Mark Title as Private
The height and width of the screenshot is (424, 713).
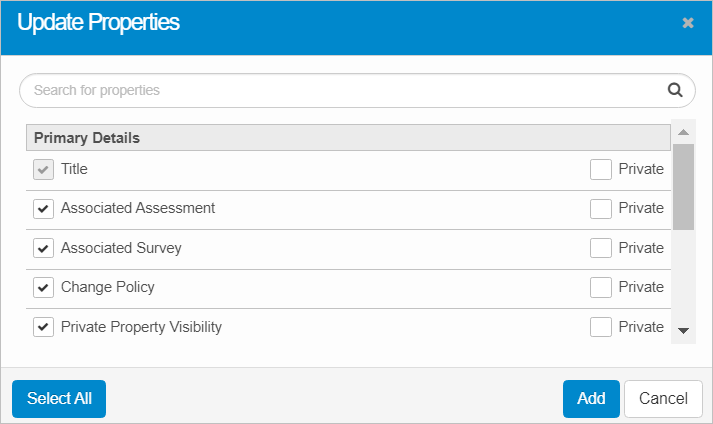(x=601, y=170)
